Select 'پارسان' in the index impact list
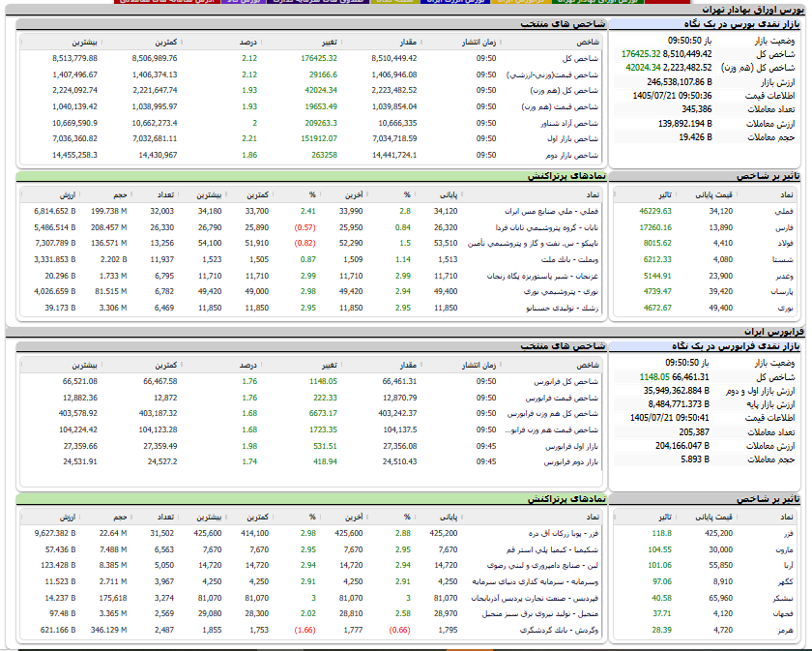 [x=782, y=291]
